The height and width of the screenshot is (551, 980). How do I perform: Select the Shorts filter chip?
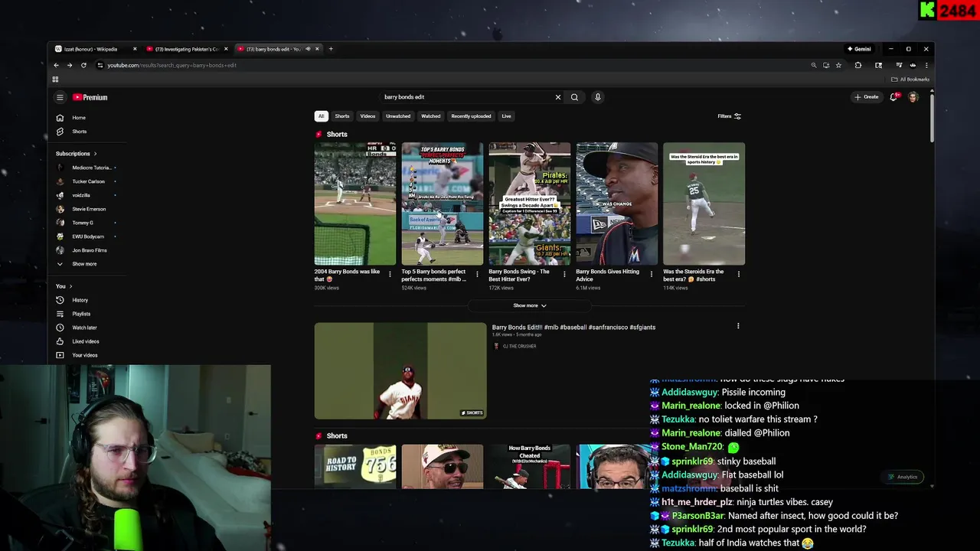342,116
